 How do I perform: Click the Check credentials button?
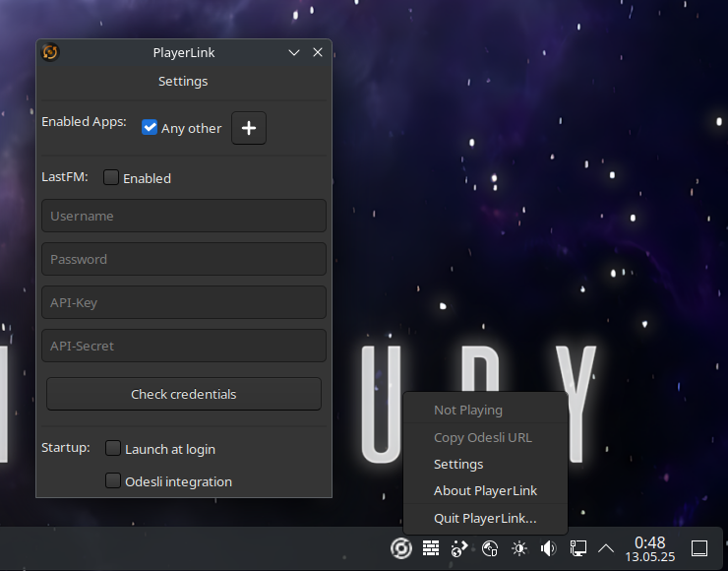click(184, 394)
